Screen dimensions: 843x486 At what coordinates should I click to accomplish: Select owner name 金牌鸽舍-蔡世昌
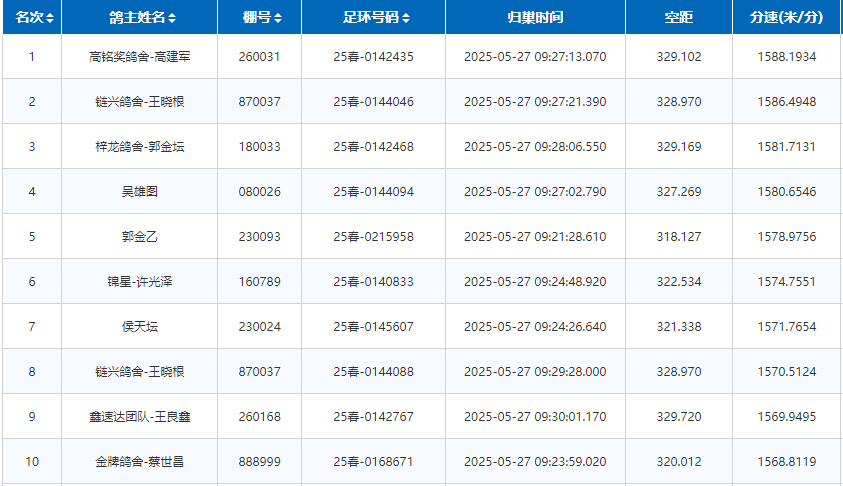140,461
